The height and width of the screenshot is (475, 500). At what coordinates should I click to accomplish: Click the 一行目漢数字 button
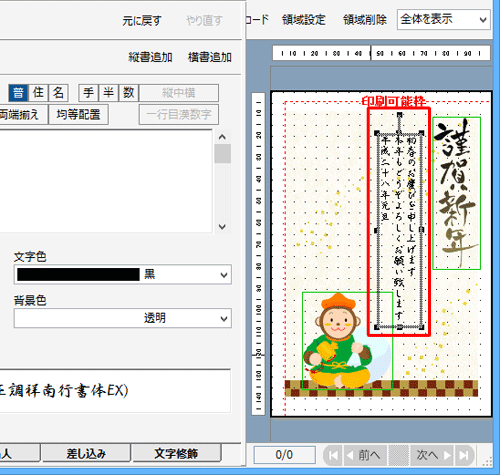179,114
